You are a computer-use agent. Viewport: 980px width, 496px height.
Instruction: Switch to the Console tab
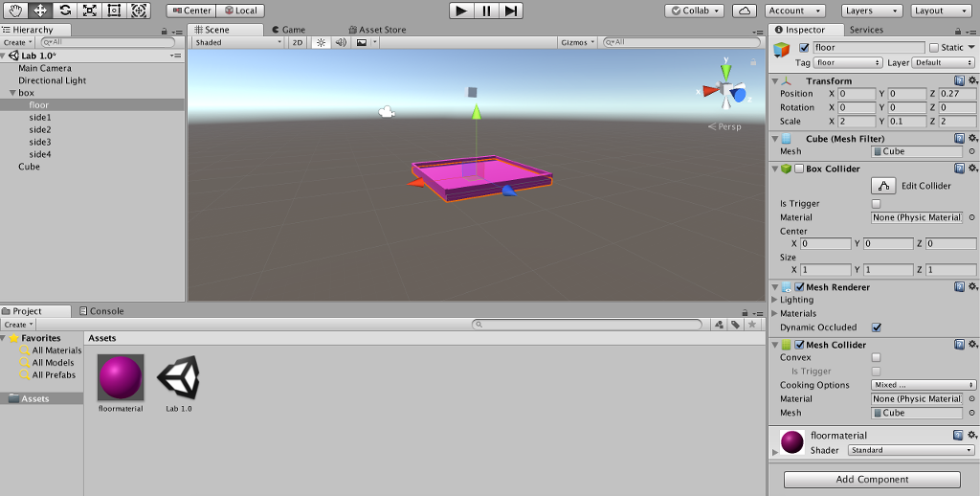point(101,311)
